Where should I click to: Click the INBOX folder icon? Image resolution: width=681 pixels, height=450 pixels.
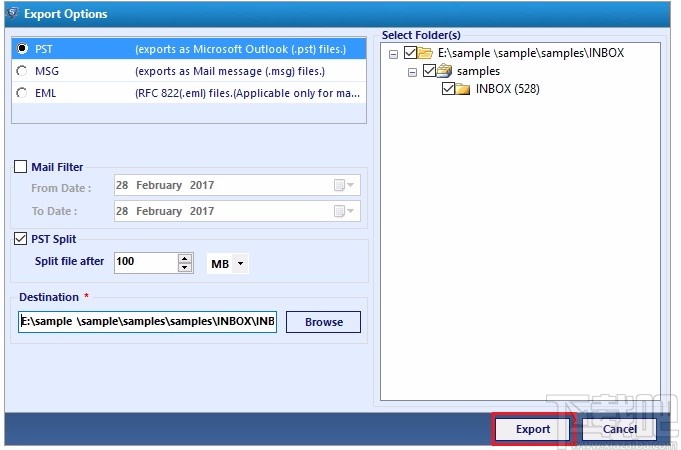[x=463, y=89]
